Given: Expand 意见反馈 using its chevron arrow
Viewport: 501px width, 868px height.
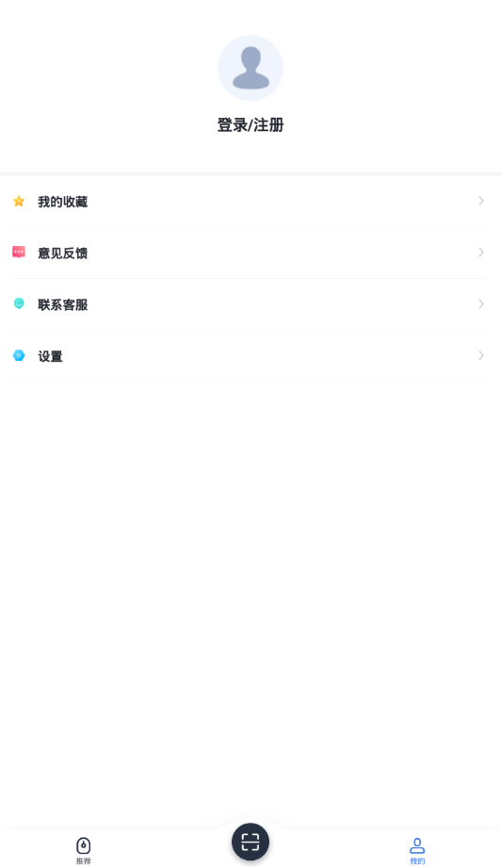Looking at the screenshot, I should tap(481, 253).
